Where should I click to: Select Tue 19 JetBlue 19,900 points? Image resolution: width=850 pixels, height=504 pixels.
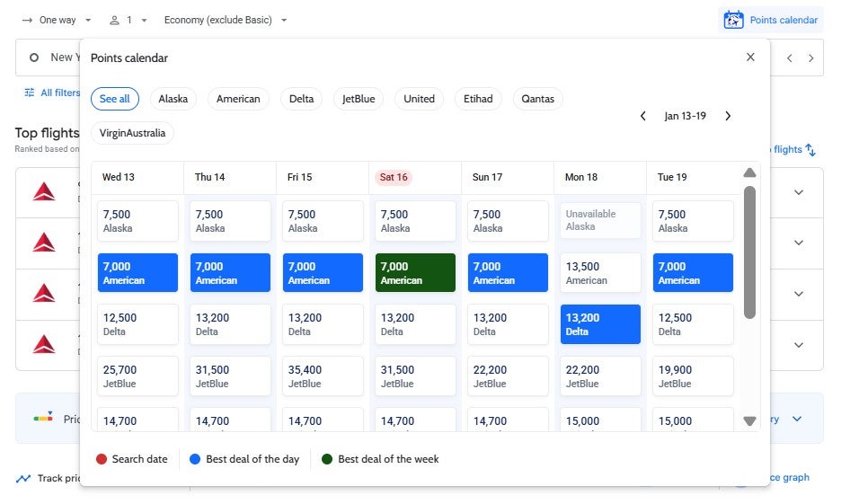pyautogui.click(x=693, y=376)
